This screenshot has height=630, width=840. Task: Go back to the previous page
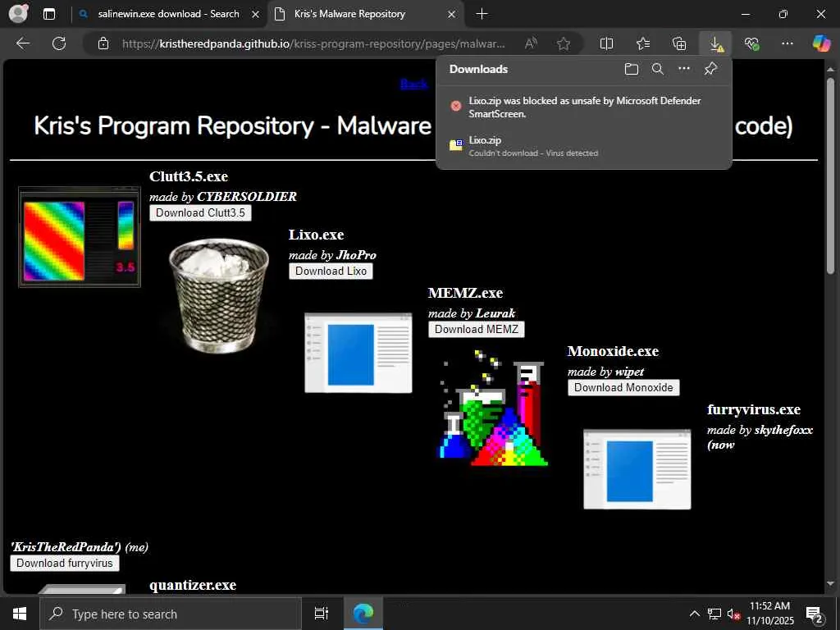23,43
